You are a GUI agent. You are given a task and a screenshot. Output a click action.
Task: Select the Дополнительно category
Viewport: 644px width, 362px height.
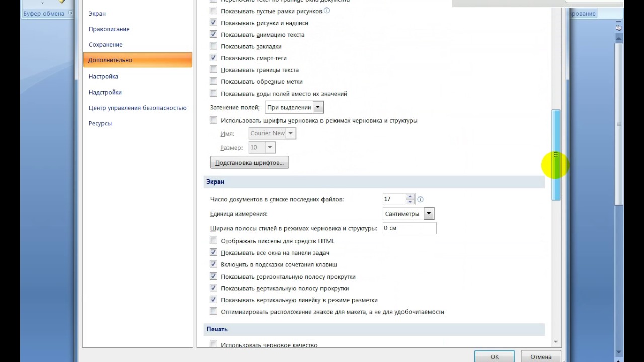pos(137,60)
